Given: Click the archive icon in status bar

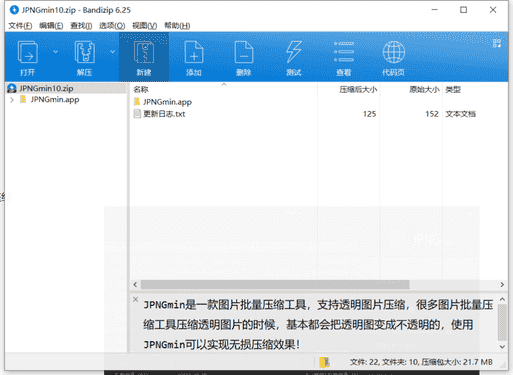Looking at the screenshot, I should [324, 362].
